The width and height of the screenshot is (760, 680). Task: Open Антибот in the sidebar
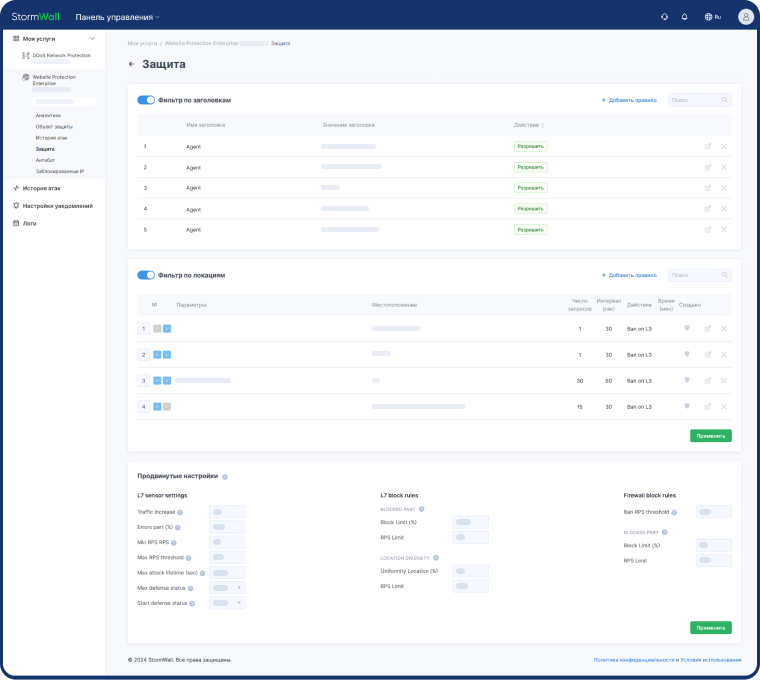point(45,160)
